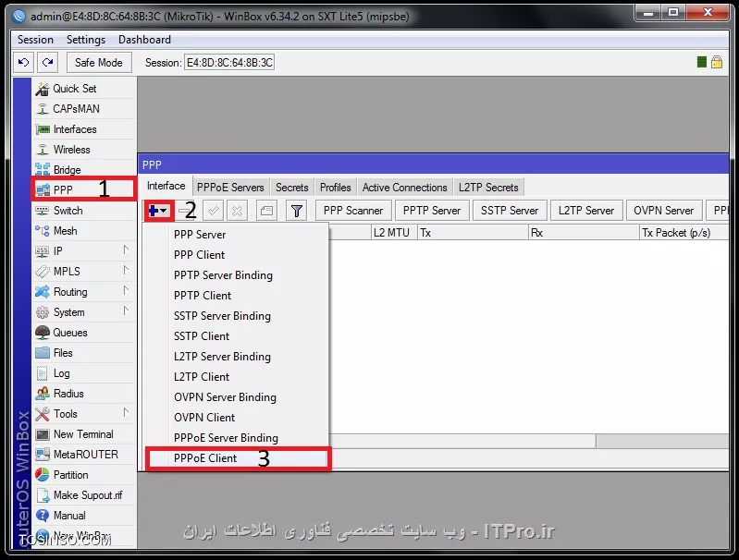739x560 pixels.
Task: Open Manual in sidebar
Action: pos(84,516)
